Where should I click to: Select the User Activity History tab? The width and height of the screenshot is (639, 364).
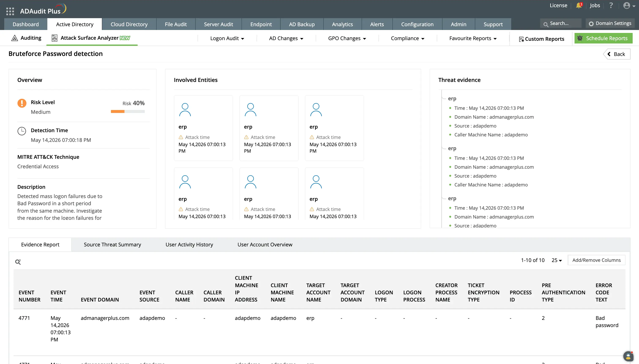point(189,244)
